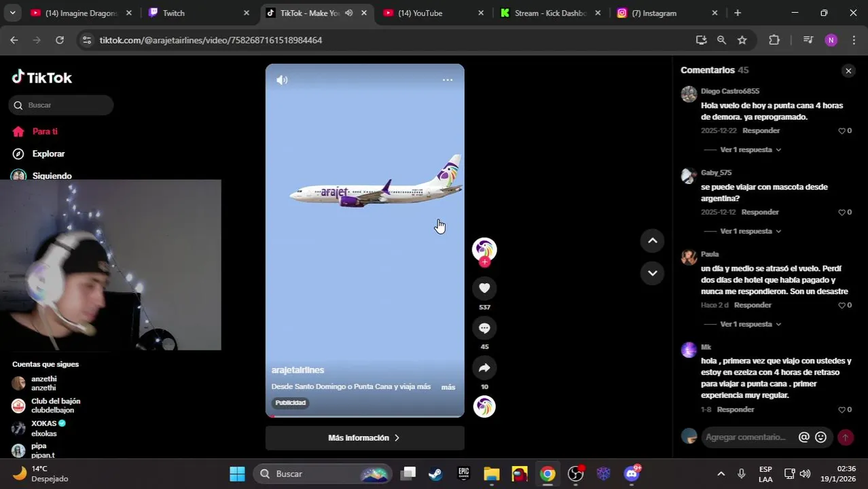The height and width of the screenshot is (489, 868).
Task: Focus the TikTok Buscar search field
Action: coord(61,105)
